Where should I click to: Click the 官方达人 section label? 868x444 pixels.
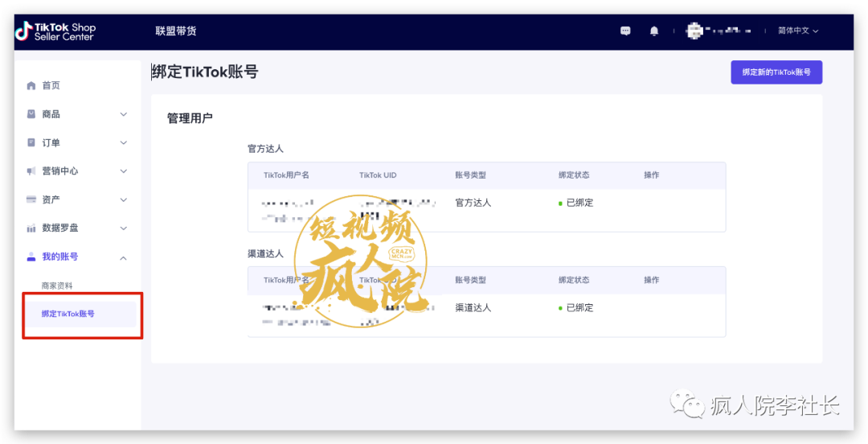[266, 149]
